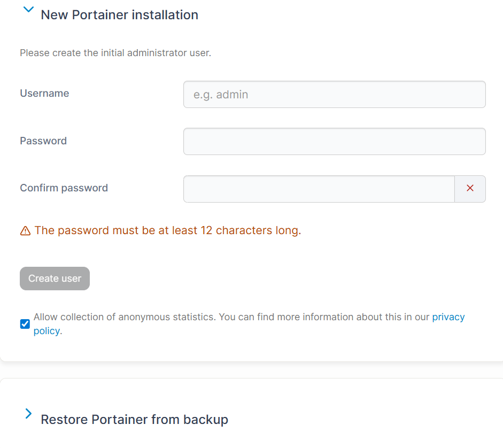Open the privacy policy link
Image resolution: width=503 pixels, height=448 pixels.
click(448, 316)
